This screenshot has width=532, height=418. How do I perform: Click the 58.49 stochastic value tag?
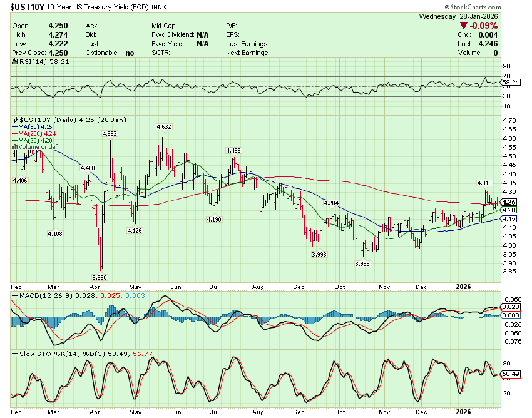pos(511,374)
